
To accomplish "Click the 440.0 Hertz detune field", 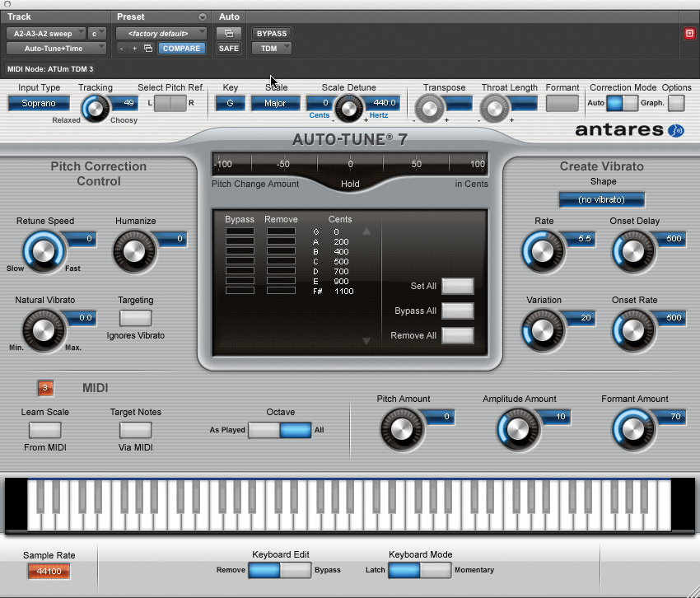I will [383, 103].
